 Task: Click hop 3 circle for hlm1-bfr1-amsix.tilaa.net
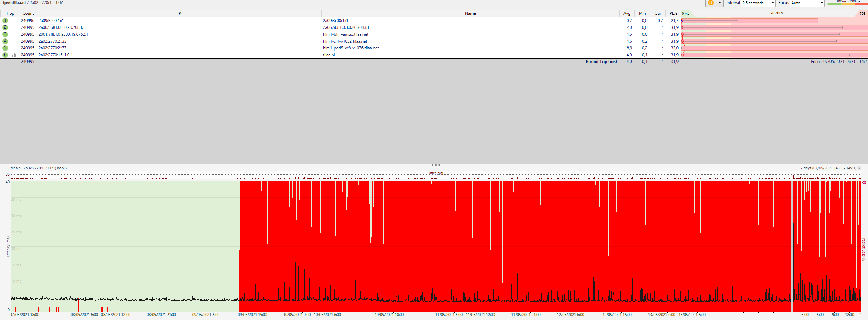coord(5,34)
